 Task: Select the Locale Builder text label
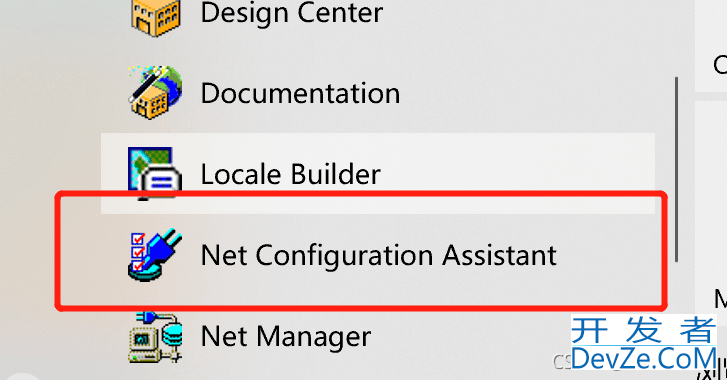[290, 174]
